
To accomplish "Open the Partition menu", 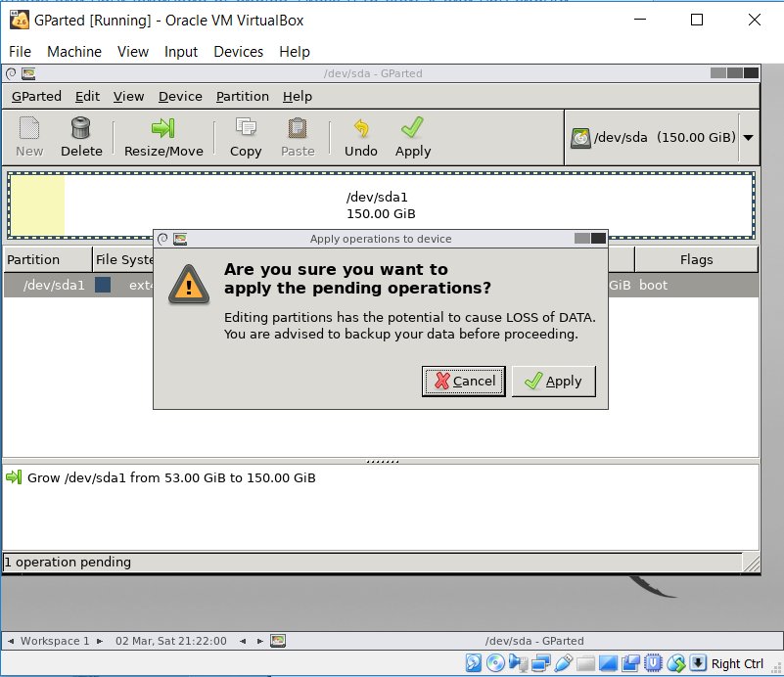I will [x=240, y=96].
